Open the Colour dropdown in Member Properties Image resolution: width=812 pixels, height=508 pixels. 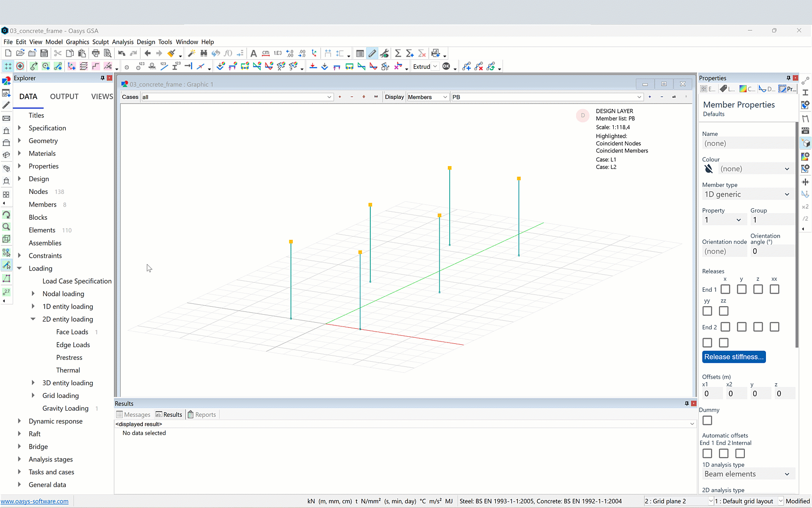755,169
